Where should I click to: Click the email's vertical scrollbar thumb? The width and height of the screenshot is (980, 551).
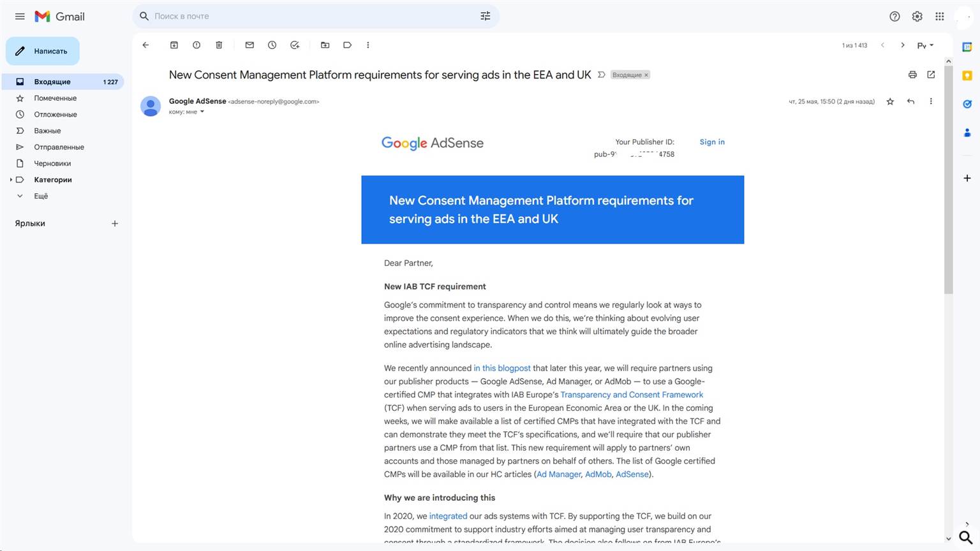(949, 180)
